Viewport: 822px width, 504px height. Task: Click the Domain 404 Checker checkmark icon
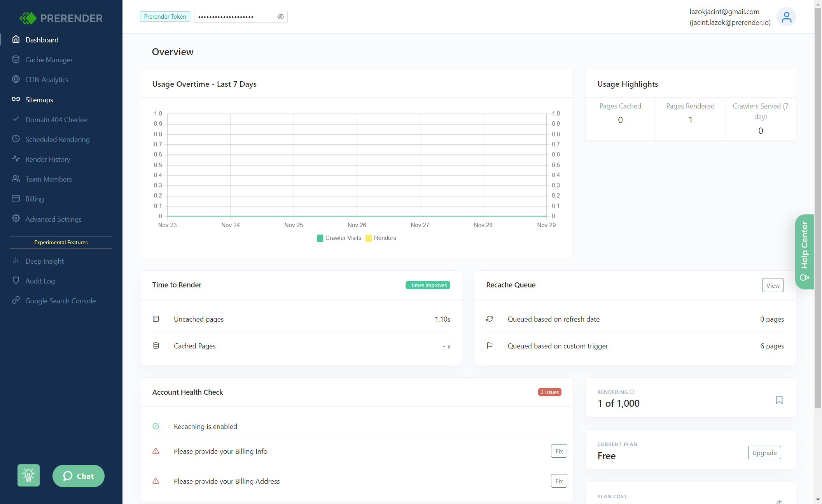tap(16, 119)
